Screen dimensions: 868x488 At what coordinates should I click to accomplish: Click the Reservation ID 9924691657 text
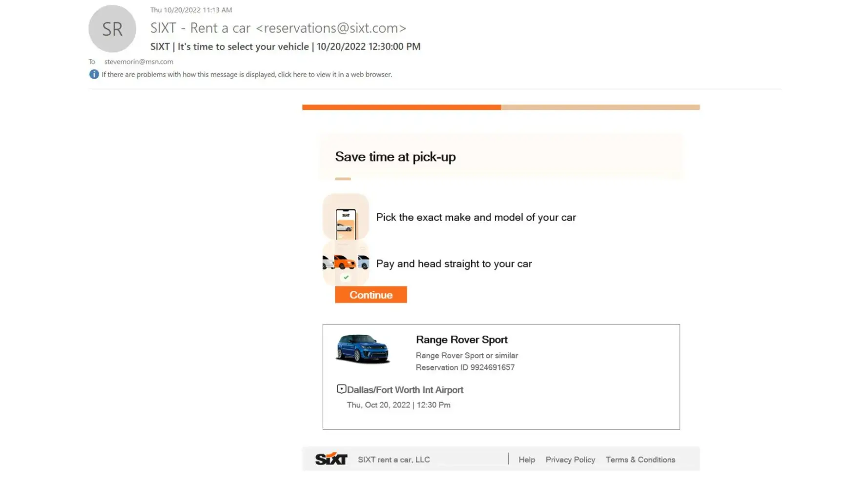465,367
